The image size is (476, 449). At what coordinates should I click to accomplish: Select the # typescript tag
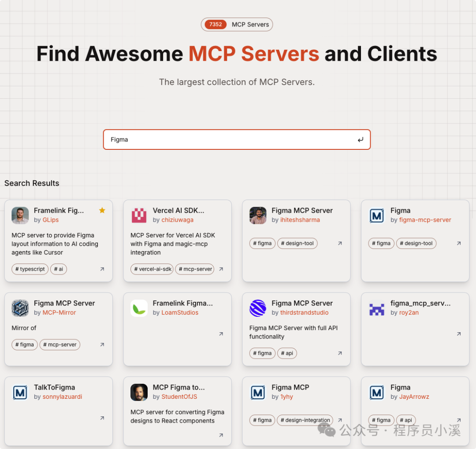click(x=30, y=269)
